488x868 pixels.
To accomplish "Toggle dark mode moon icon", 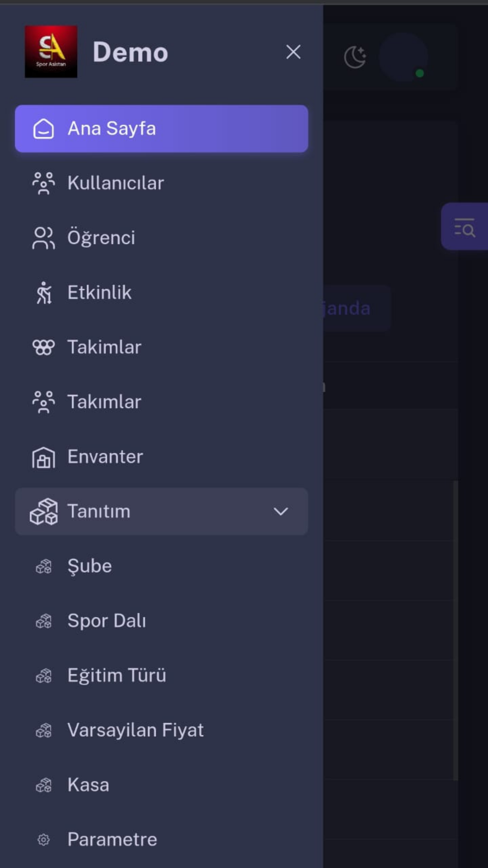I will click(355, 57).
